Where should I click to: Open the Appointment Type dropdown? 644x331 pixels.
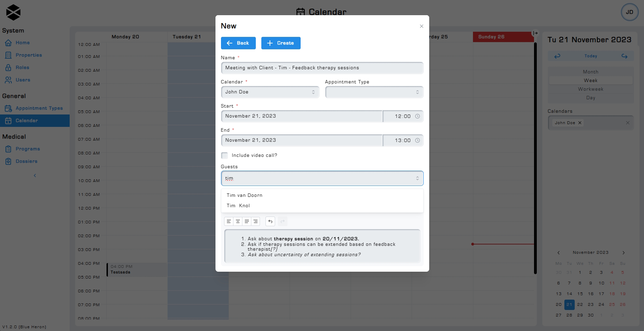click(374, 92)
